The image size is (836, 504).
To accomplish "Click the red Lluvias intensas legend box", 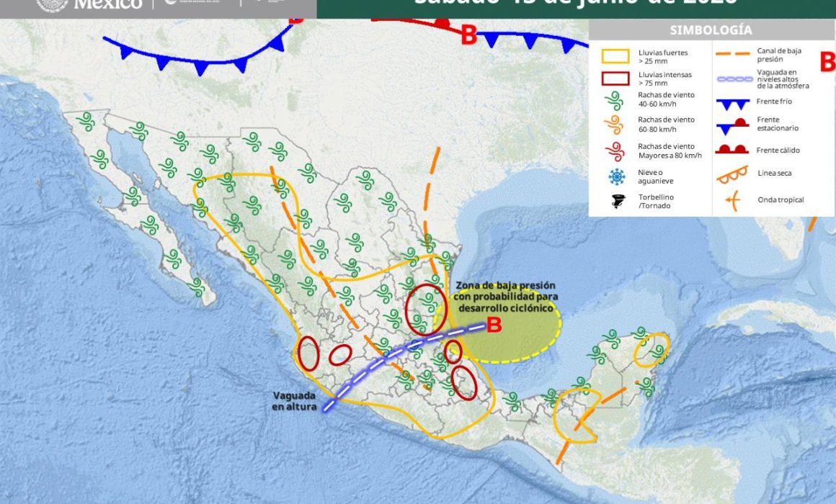I will [615, 79].
